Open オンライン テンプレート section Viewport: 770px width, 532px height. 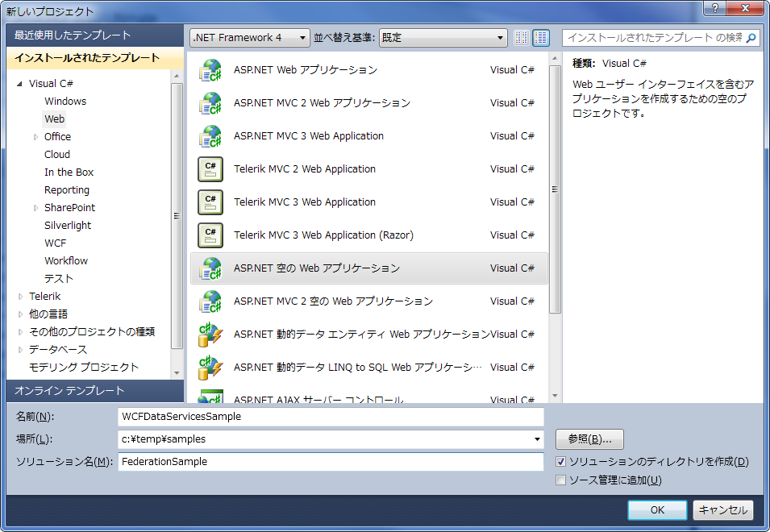click(x=95, y=391)
